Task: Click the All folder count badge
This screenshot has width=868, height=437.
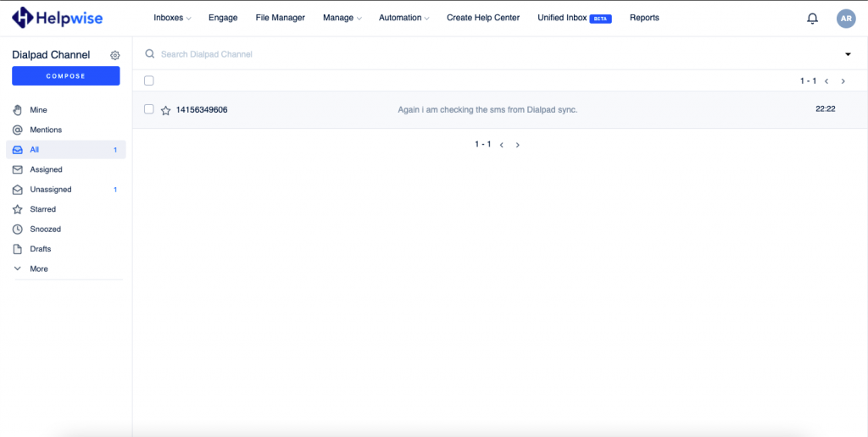Action: [x=115, y=150]
